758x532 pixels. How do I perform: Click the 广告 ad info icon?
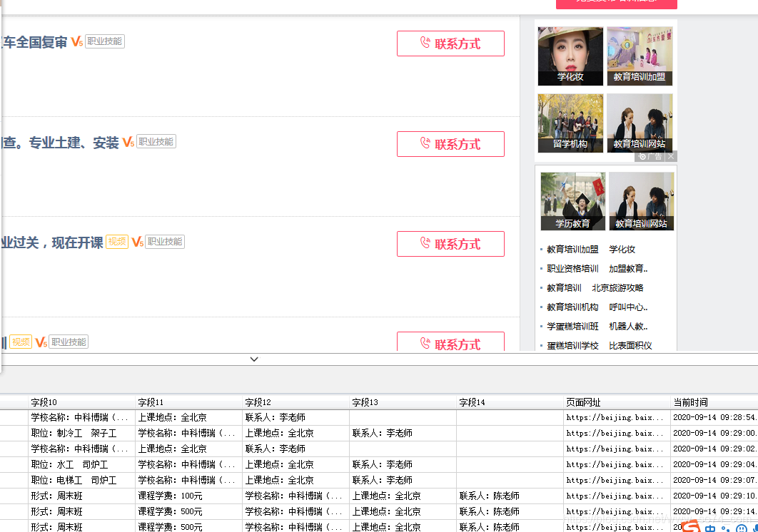tap(650, 157)
